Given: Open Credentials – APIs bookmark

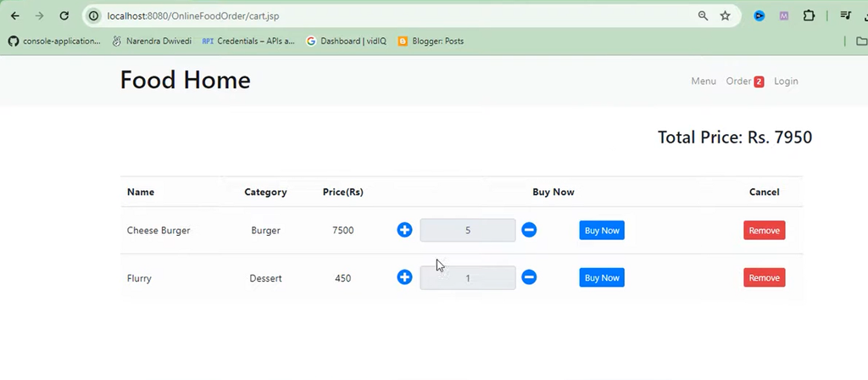Looking at the screenshot, I should 248,41.
